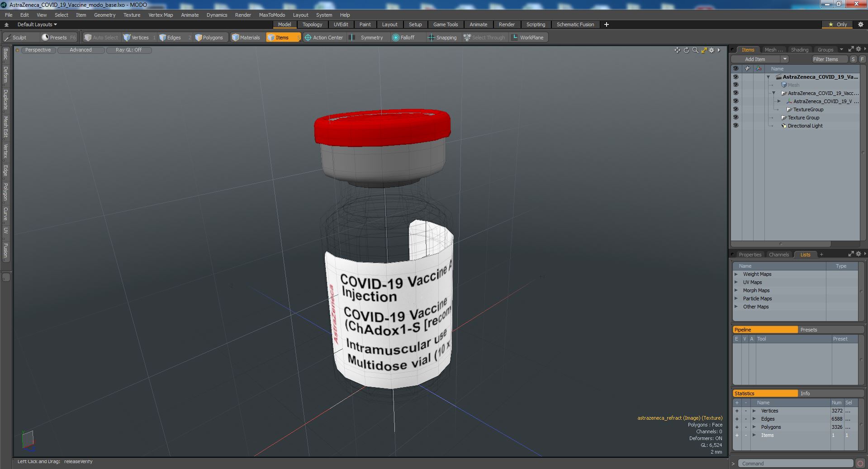
Task: Switch to the Shading panel tab
Action: [x=799, y=50]
